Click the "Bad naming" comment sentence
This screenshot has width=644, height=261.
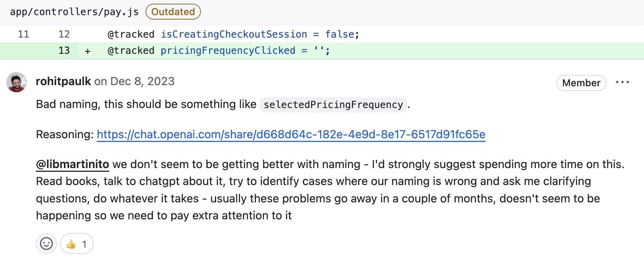tap(146, 104)
